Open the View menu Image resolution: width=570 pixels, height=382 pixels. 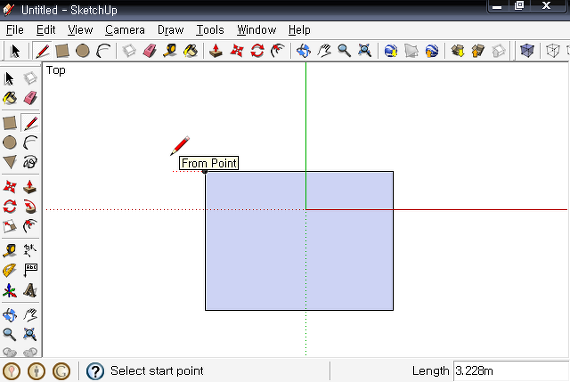80,30
